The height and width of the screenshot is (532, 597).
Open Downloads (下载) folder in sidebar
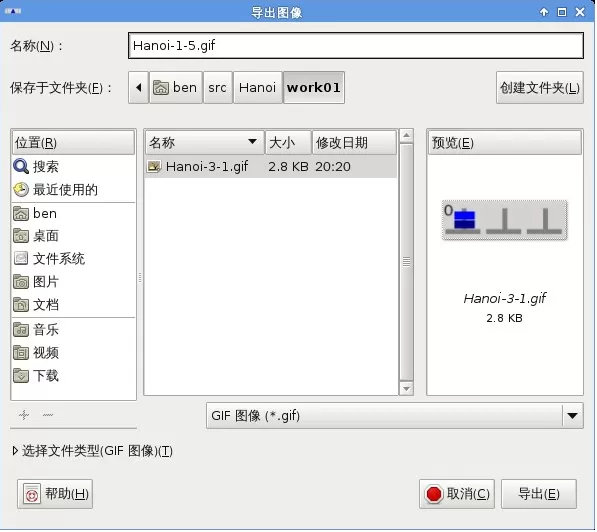[x=73, y=376]
